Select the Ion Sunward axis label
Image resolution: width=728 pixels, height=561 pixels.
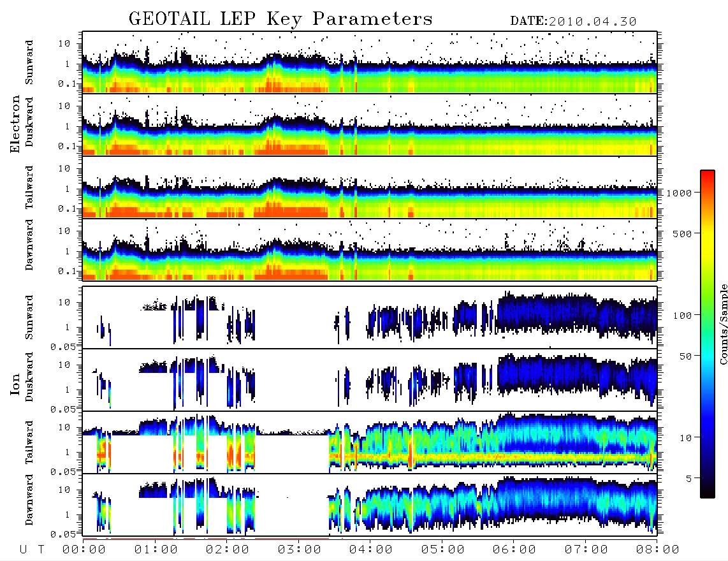[x=29, y=317]
